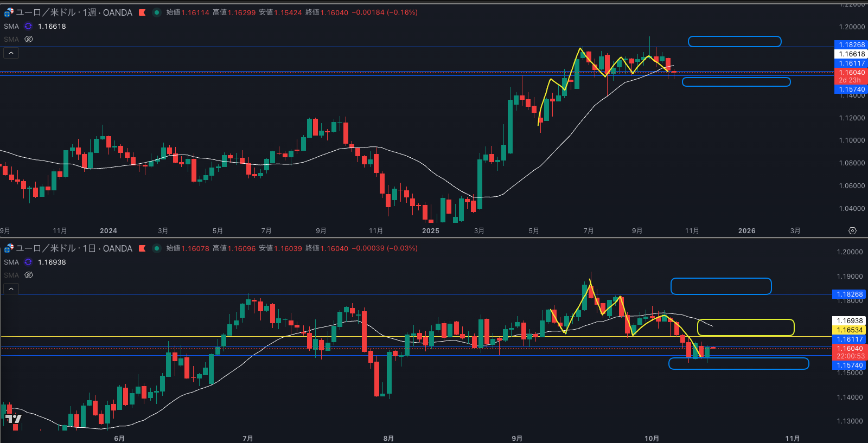Image resolution: width=868 pixels, height=443 pixels.
Task: Open chart settings gear on weekly chart
Action: point(852,231)
